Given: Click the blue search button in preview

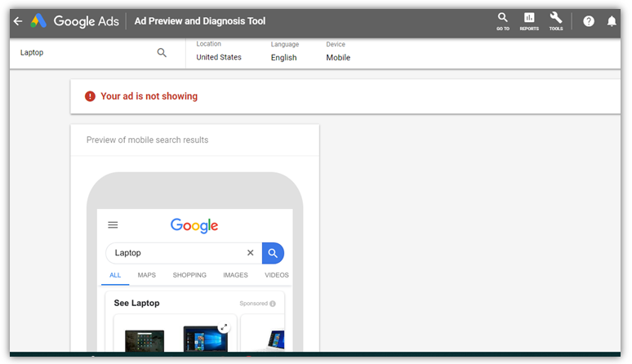Looking at the screenshot, I should coord(273,253).
